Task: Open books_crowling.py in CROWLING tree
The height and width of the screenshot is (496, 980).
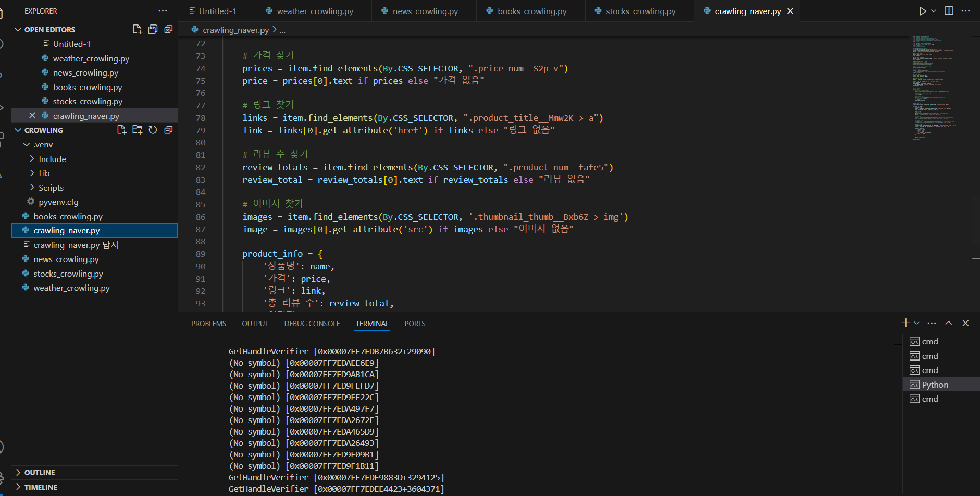Action: (x=94, y=216)
